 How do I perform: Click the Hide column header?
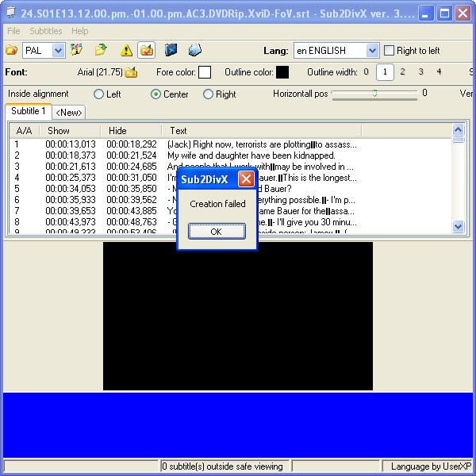[131, 131]
